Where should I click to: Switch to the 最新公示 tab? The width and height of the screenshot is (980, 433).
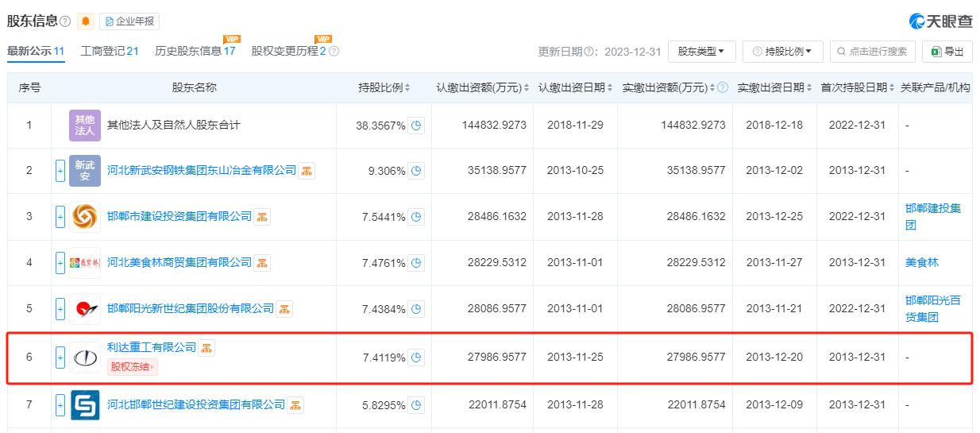point(36,51)
